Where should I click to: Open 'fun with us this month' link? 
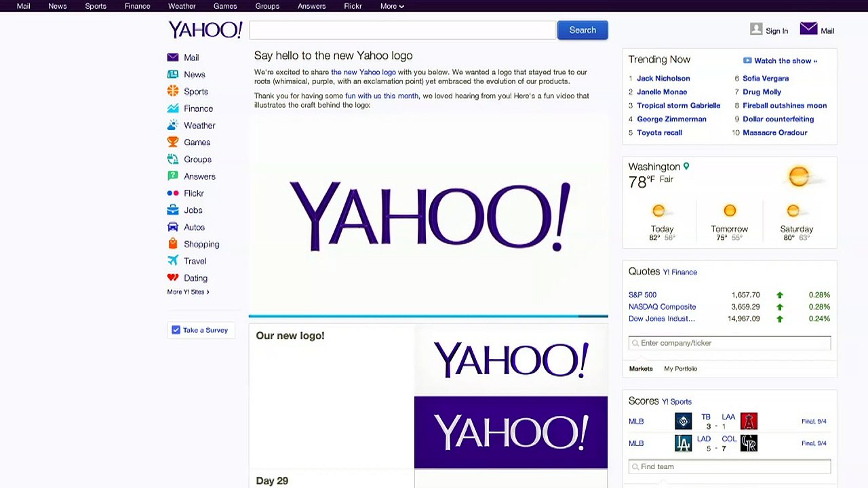382,96
